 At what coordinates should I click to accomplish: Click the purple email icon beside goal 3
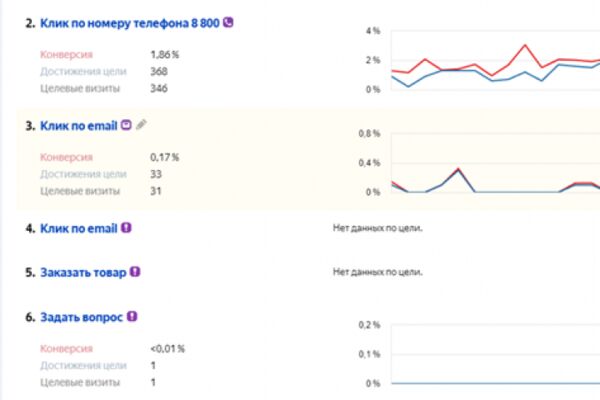(x=126, y=125)
